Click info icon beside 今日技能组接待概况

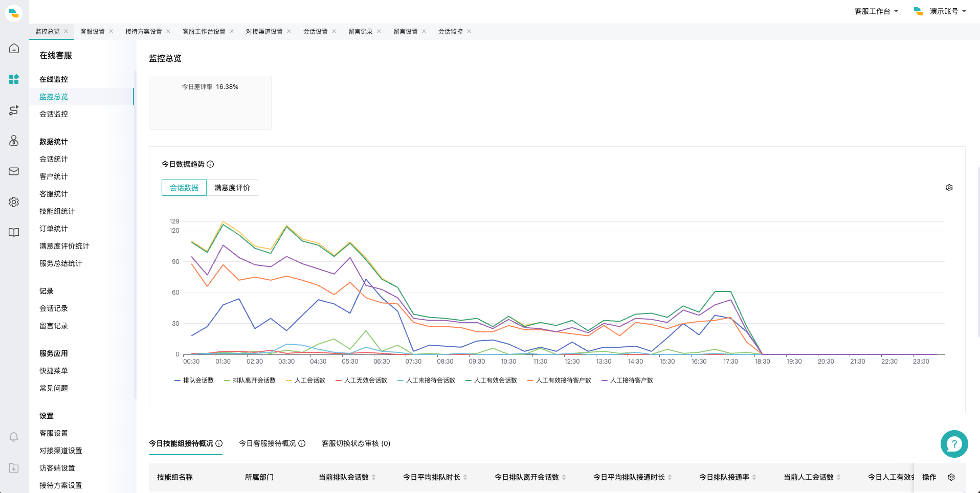(219, 443)
